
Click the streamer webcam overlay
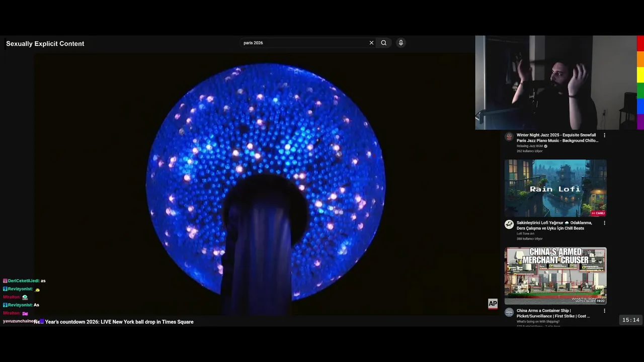(556, 82)
